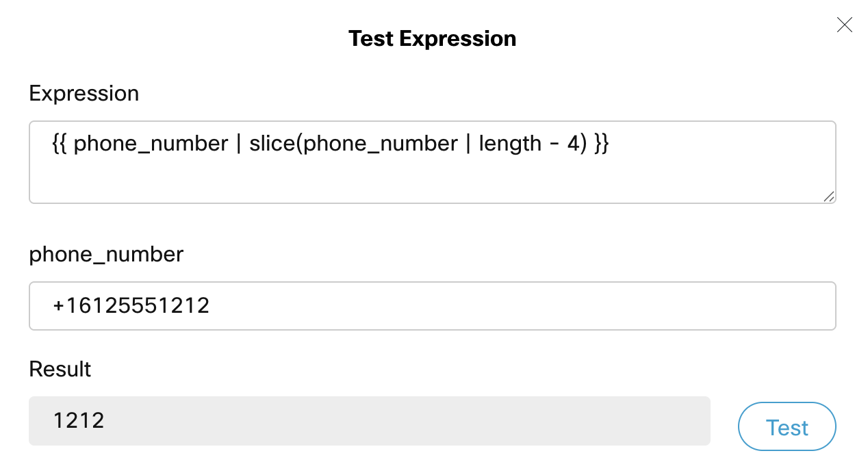The width and height of the screenshot is (868, 475).
Task: Grab the Expression box resize handle
Action: tap(829, 196)
